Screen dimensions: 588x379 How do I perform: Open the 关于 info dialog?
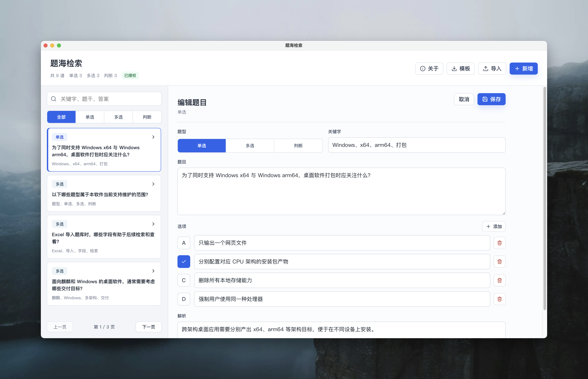(429, 68)
